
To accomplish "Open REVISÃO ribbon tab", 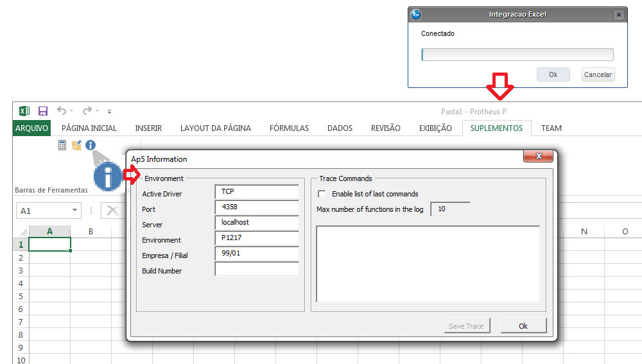I will (386, 128).
